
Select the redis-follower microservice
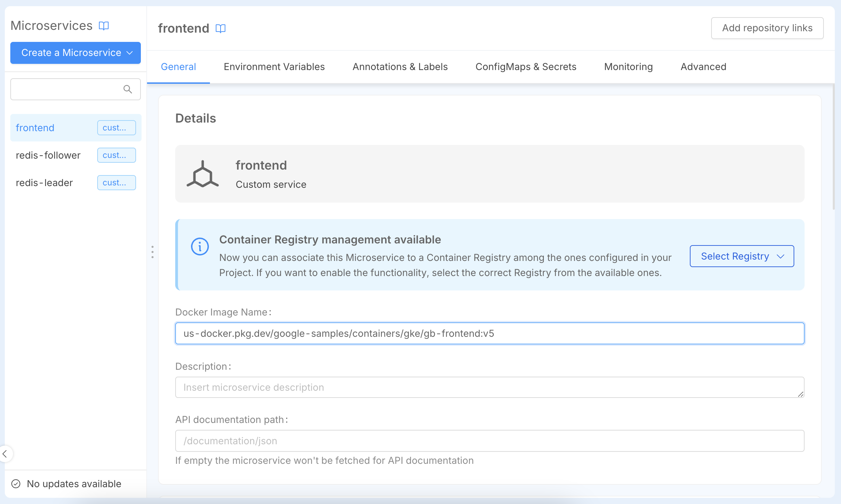[48, 155]
